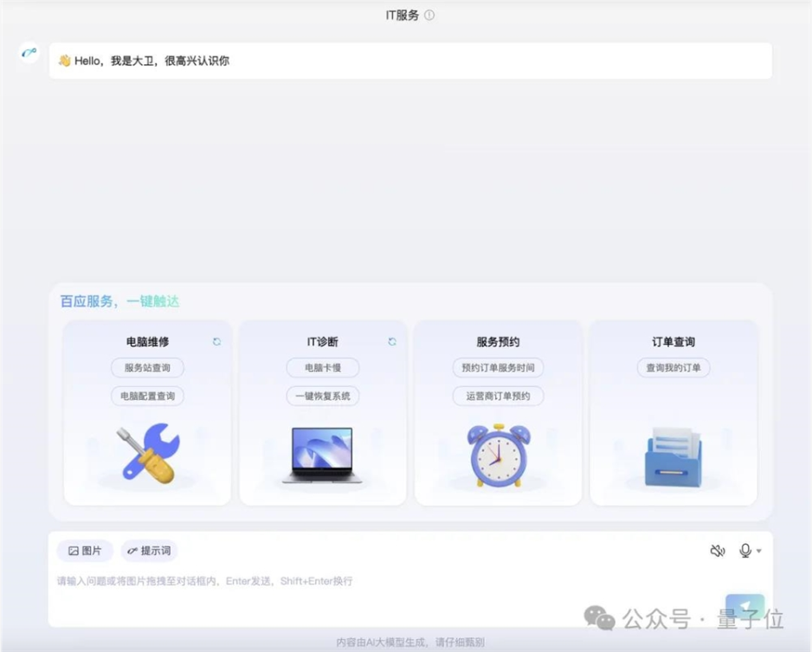Viewport: 812px width, 652px height.
Task: Click the info icon next to IT服务
Action: click(x=428, y=14)
